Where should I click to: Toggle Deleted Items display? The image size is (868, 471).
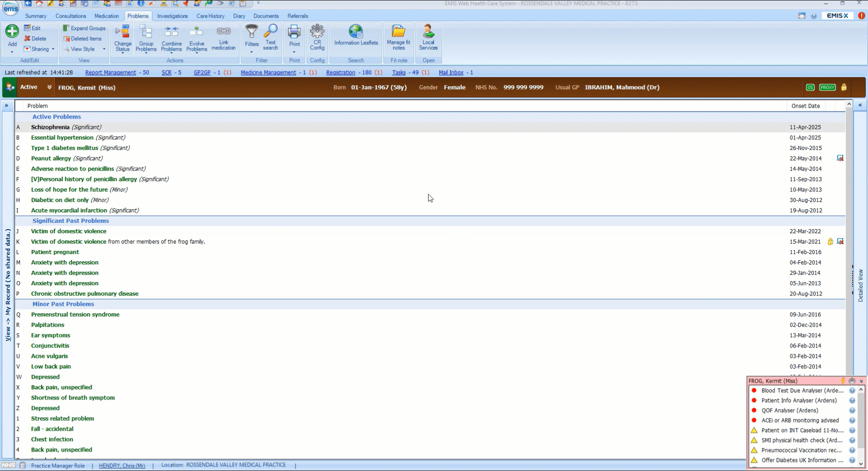click(x=83, y=38)
